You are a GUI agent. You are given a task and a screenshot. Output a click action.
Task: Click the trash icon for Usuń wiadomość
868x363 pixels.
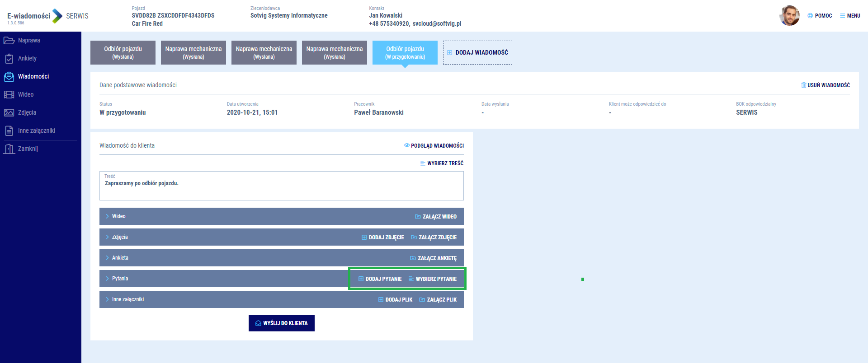tap(803, 85)
